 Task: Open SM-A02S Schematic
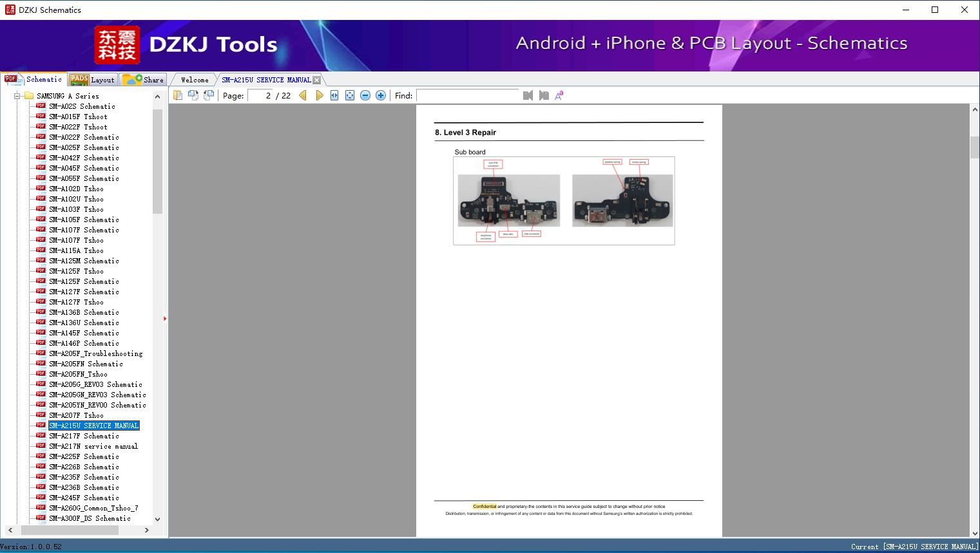click(82, 106)
